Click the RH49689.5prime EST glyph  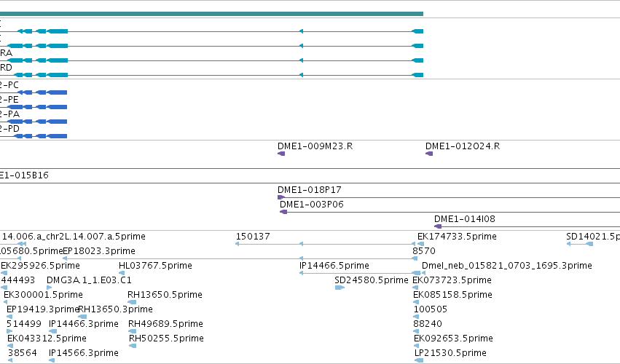click(133, 331)
